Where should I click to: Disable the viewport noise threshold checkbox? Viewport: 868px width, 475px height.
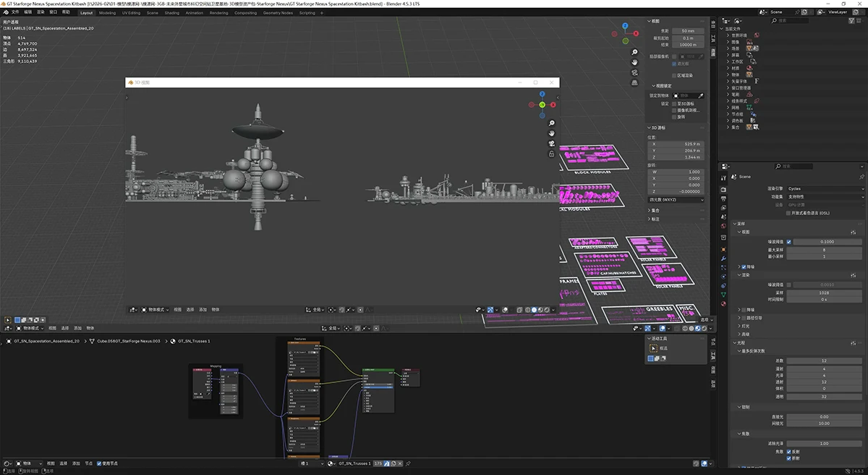[788, 241]
